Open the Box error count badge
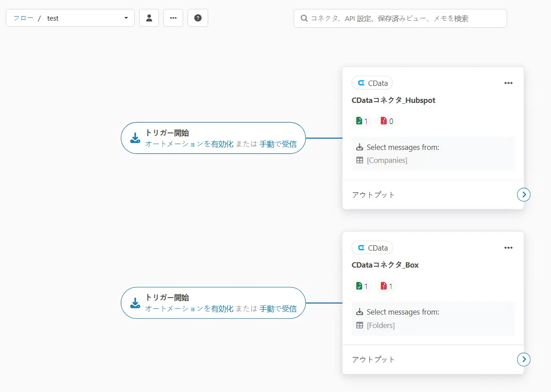 click(x=387, y=285)
